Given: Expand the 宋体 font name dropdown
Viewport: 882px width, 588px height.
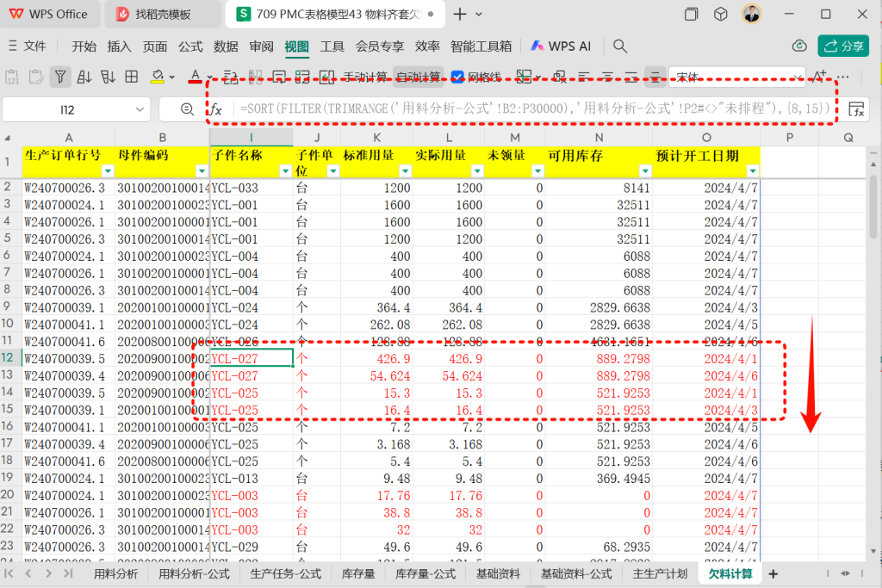Looking at the screenshot, I should [x=798, y=77].
